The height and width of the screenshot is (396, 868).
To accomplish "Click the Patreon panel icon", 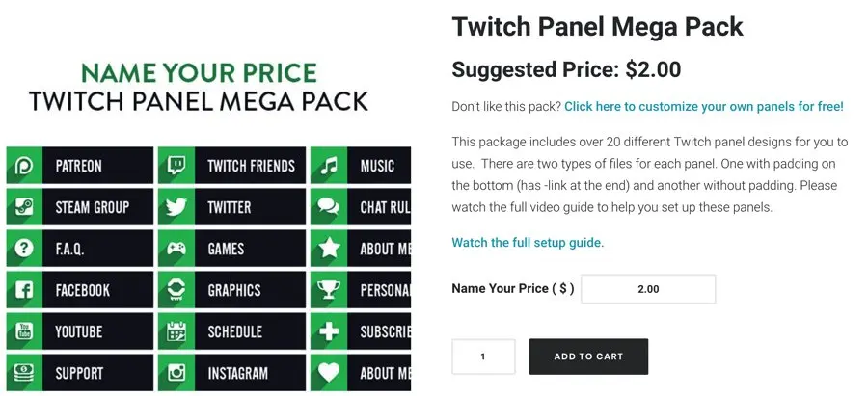I will 24,166.
